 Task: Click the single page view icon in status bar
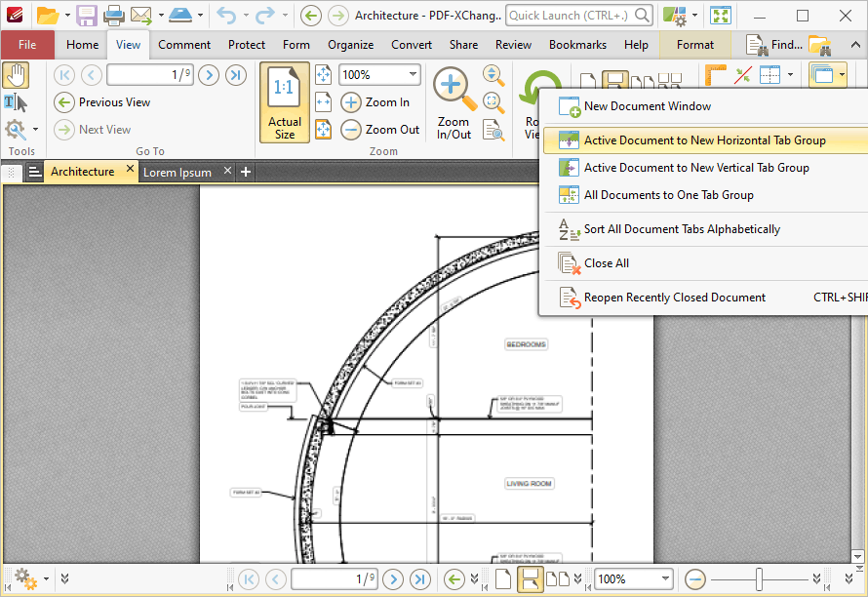[500, 577]
